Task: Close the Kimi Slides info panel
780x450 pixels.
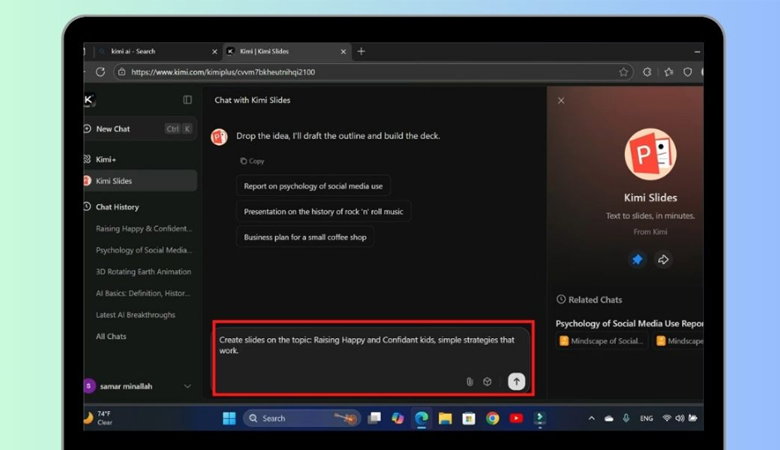Action: click(x=561, y=100)
